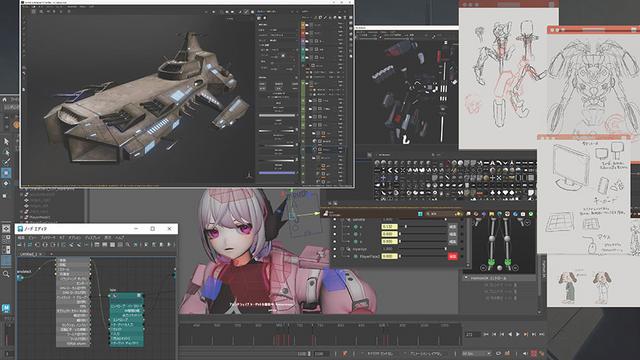Click the blue Maya M logo icon on left sidebar

click(x=6, y=309)
